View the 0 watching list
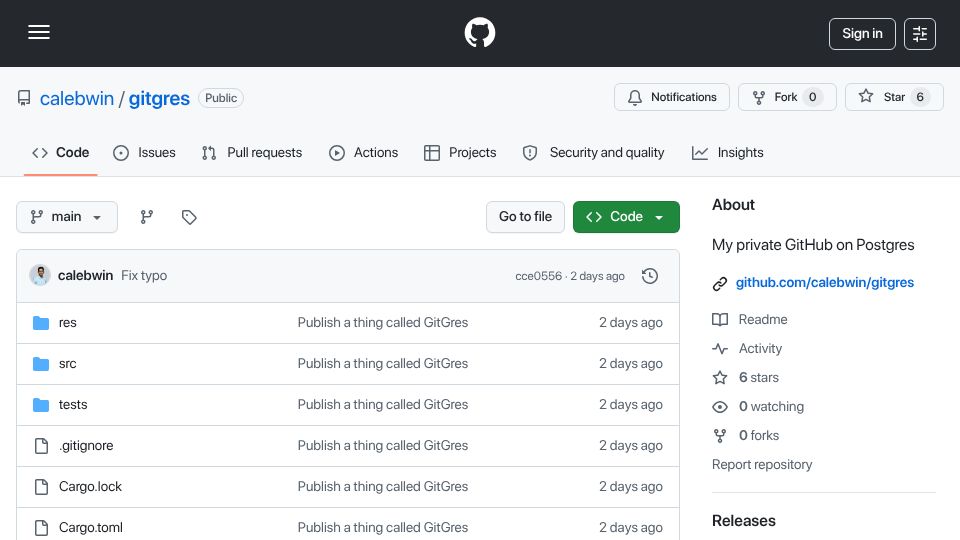The height and width of the screenshot is (540, 960). [758, 407]
